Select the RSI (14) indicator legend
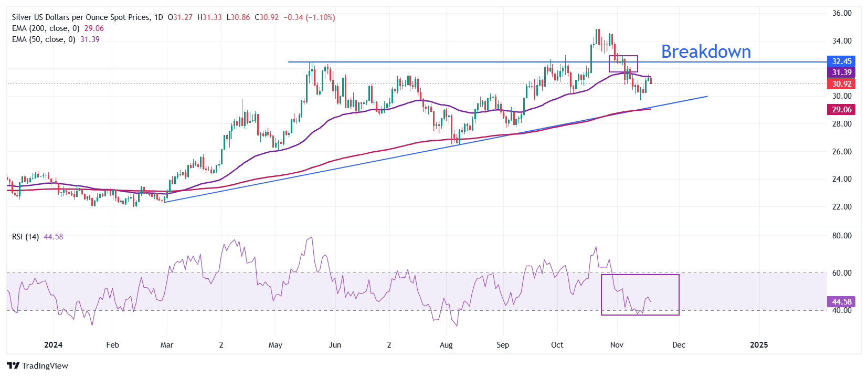 [x=26, y=237]
